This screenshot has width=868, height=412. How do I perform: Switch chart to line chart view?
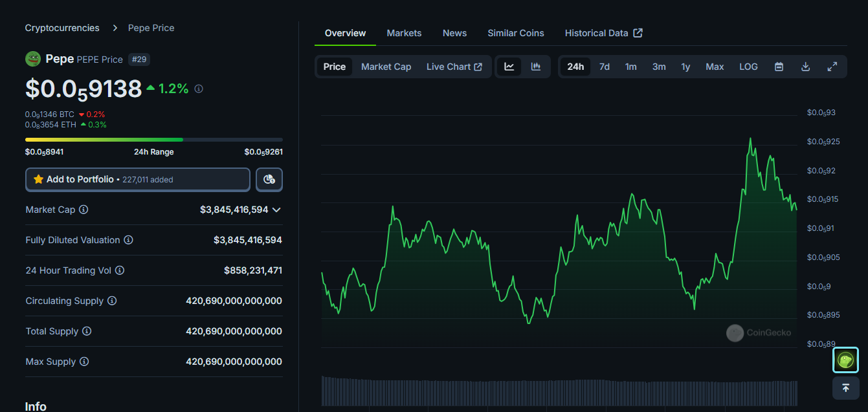(509, 67)
